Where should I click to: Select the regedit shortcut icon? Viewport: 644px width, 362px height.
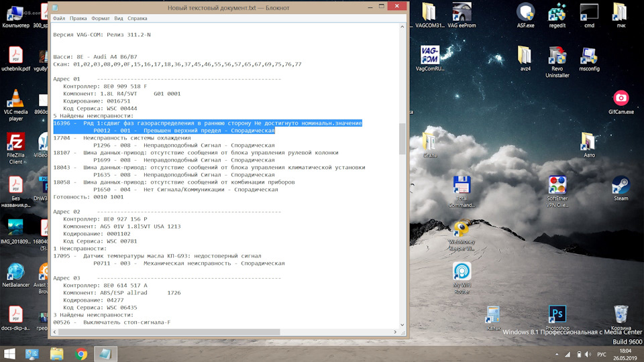tap(557, 15)
